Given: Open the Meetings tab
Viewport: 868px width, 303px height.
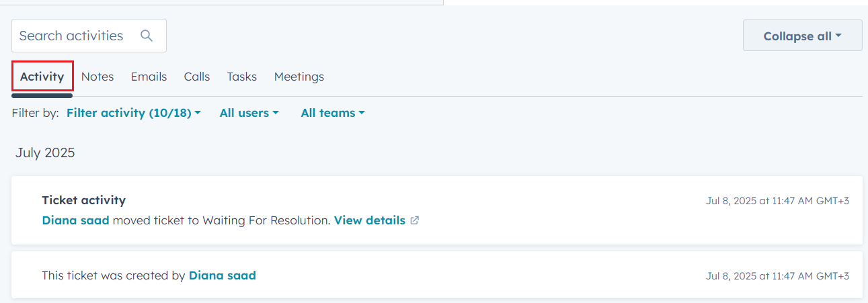Looking at the screenshot, I should coord(299,77).
